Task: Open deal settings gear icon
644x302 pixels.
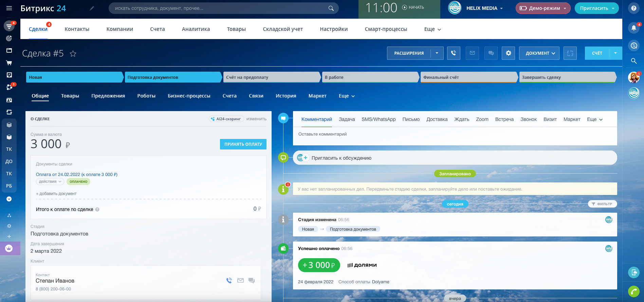Action: click(x=508, y=53)
